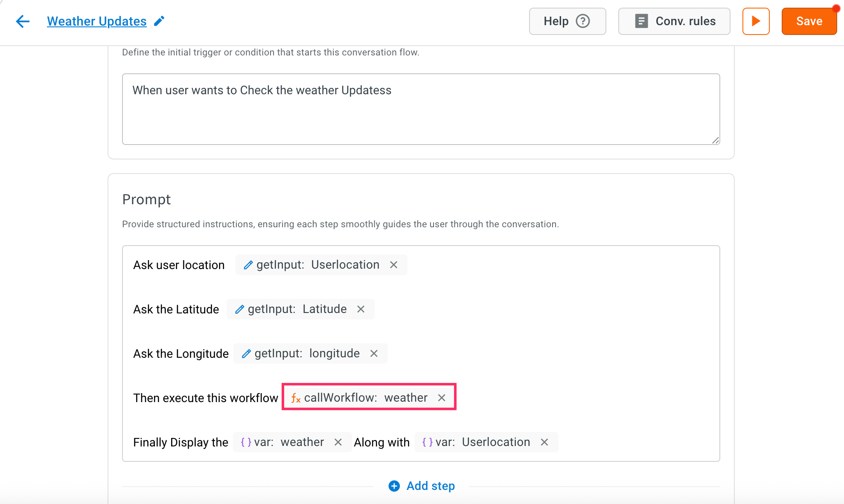Image resolution: width=844 pixels, height=504 pixels.
Task: Open the Weather Updates title link
Action: 97,21
